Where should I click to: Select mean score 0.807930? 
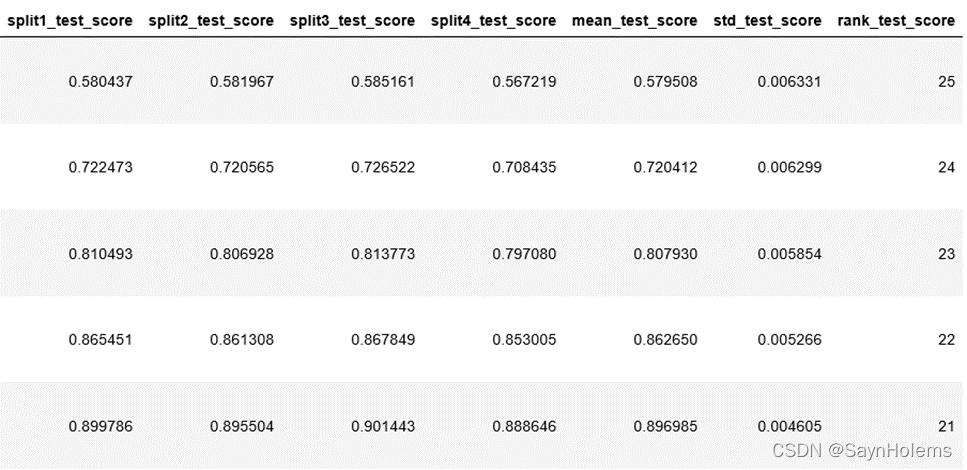665,254
